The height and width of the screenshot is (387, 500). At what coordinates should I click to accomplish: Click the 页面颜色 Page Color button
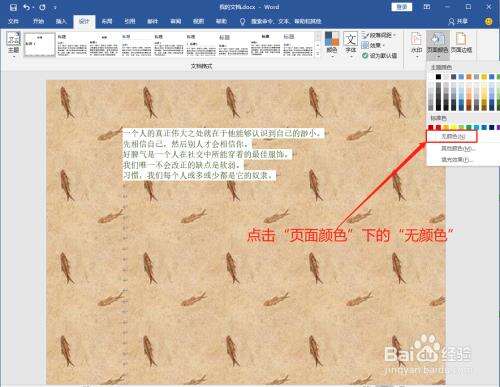(438, 45)
